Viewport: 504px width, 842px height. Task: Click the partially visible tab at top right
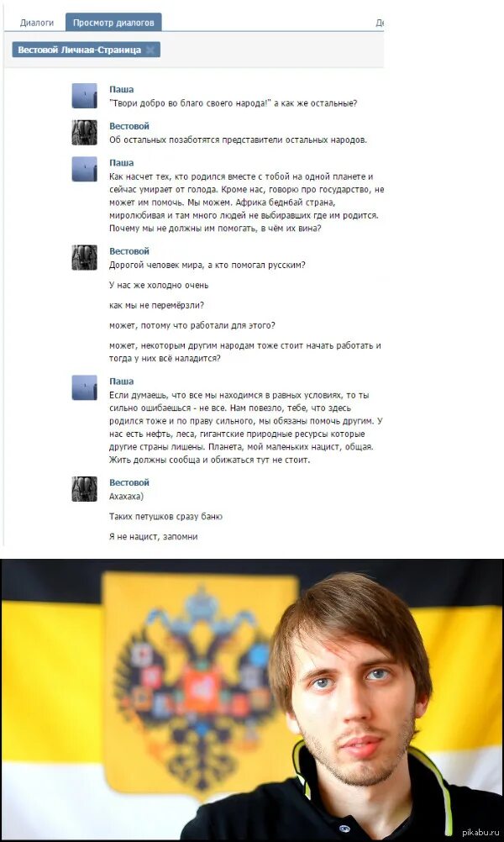pyautogui.click(x=380, y=23)
